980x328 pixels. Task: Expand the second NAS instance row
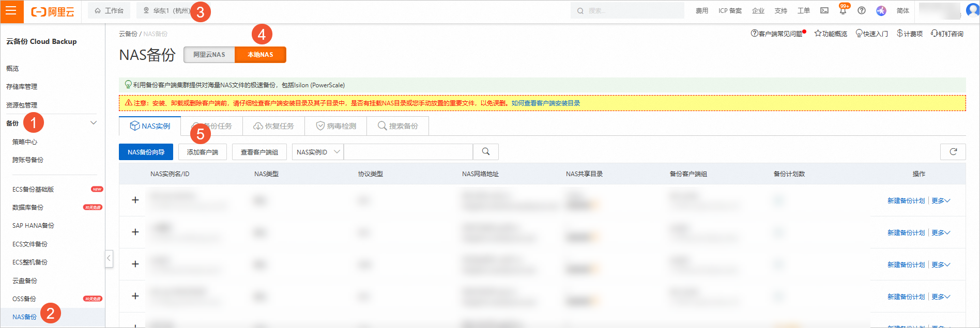tap(135, 232)
